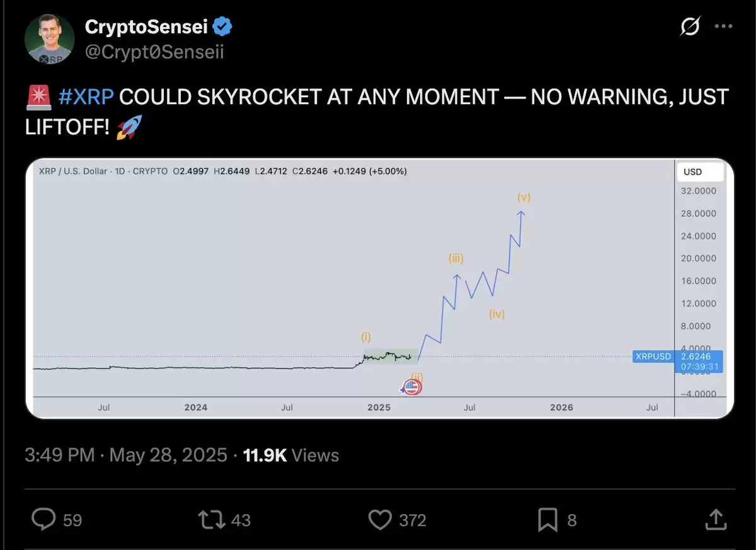Click the (v) wave label on chart
756x550 pixels.
point(524,197)
